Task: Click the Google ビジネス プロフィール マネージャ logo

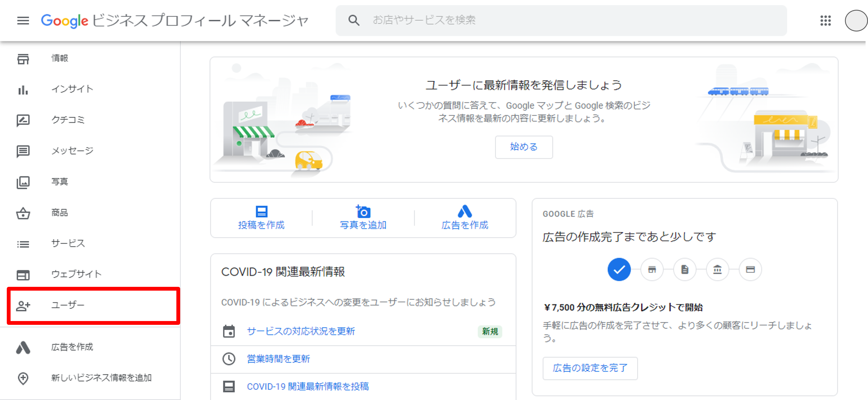Action: tap(174, 21)
